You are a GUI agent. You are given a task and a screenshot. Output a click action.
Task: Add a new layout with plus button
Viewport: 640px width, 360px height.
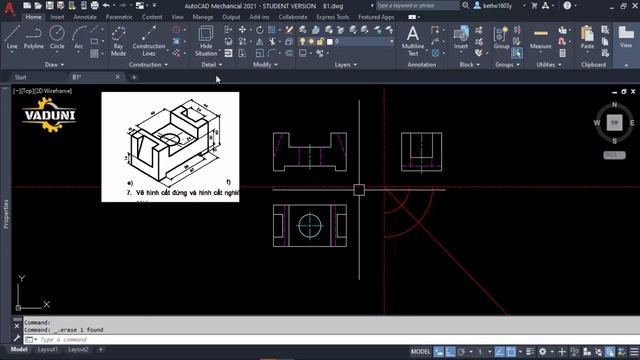coord(100,349)
